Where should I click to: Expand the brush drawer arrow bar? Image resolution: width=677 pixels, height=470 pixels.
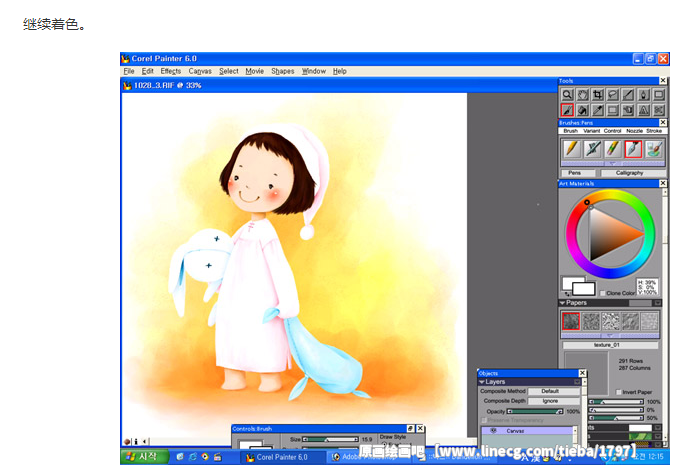coord(612,164)
